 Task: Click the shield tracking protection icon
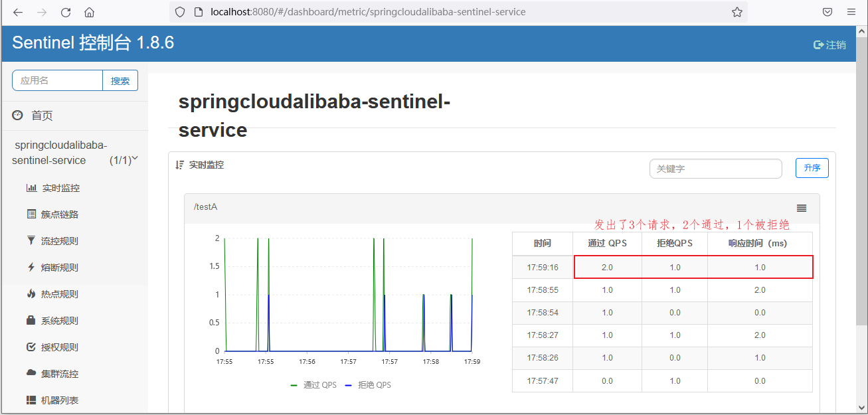coord(179,12)
